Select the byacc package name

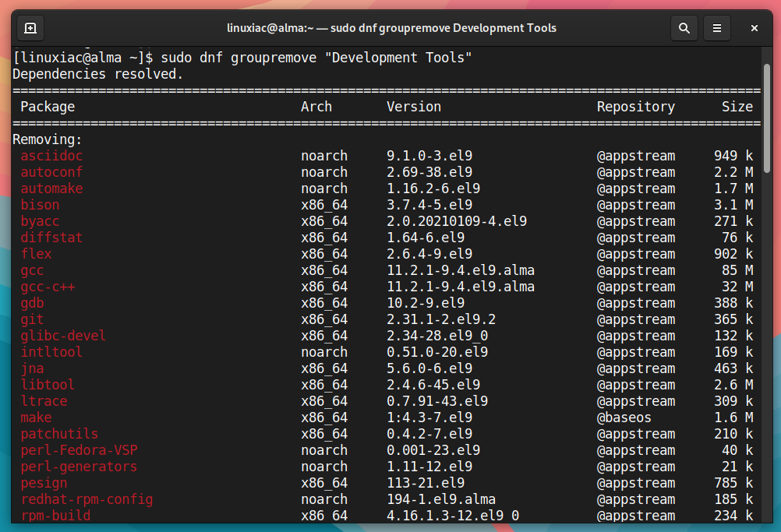point(40,221)
